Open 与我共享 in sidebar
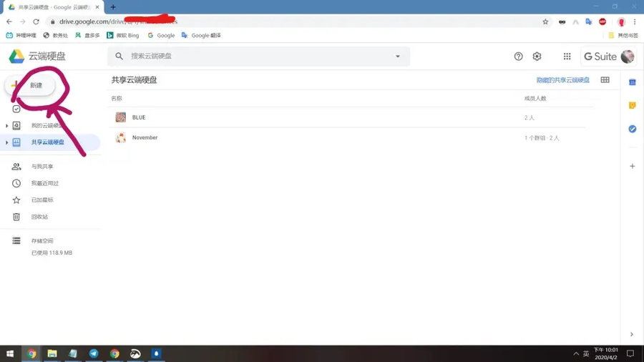 (42, 167)
